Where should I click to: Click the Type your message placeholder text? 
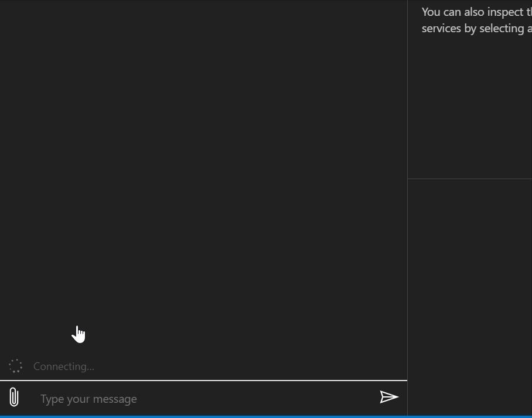coord(88,399)
